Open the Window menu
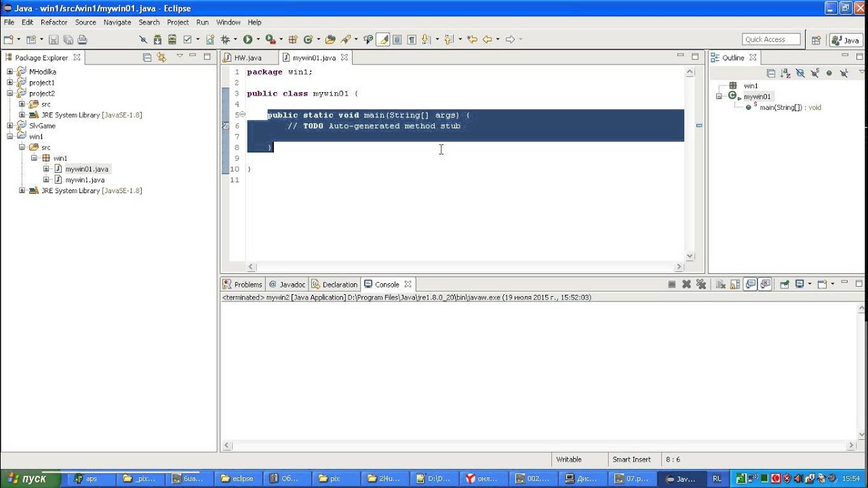 tap(229, 22)
